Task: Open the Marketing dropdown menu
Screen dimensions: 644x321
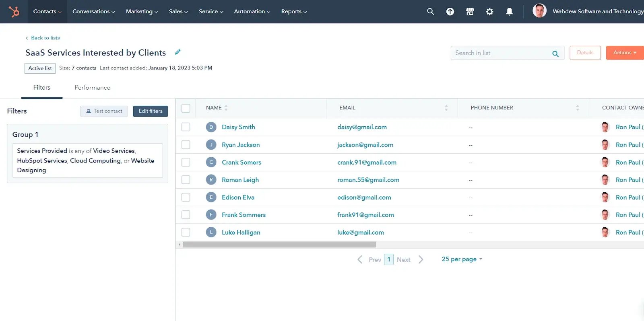Action: point(142,12)
